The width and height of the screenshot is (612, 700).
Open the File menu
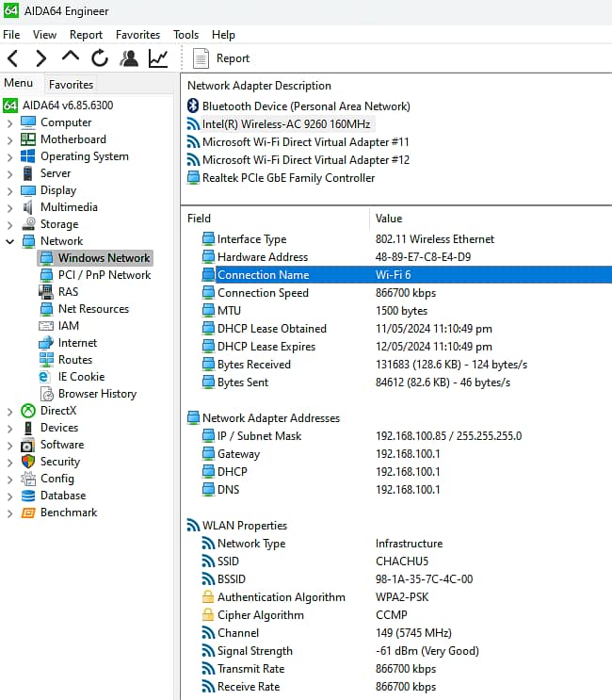(11, 35)
